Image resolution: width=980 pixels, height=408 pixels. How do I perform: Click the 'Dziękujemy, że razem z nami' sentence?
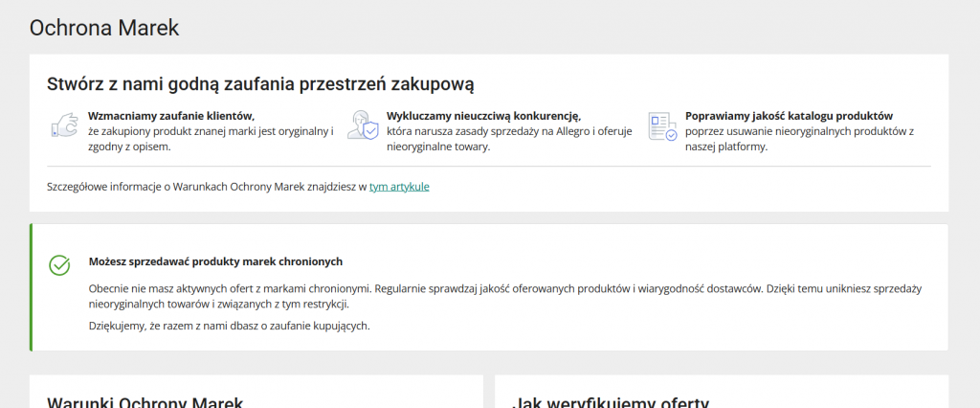coord(229,326)
